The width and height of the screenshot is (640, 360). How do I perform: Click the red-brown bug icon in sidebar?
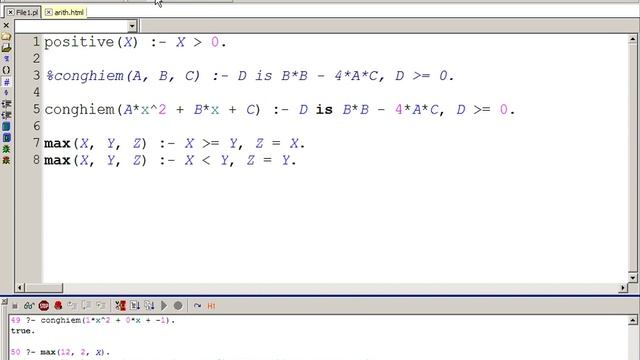(x=6, y=160)
